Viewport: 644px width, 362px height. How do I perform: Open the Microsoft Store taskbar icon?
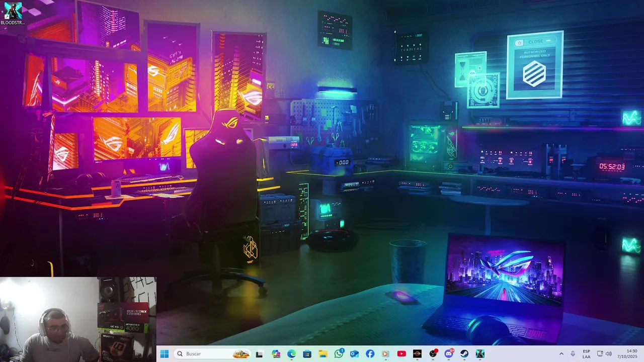(307, 354)
